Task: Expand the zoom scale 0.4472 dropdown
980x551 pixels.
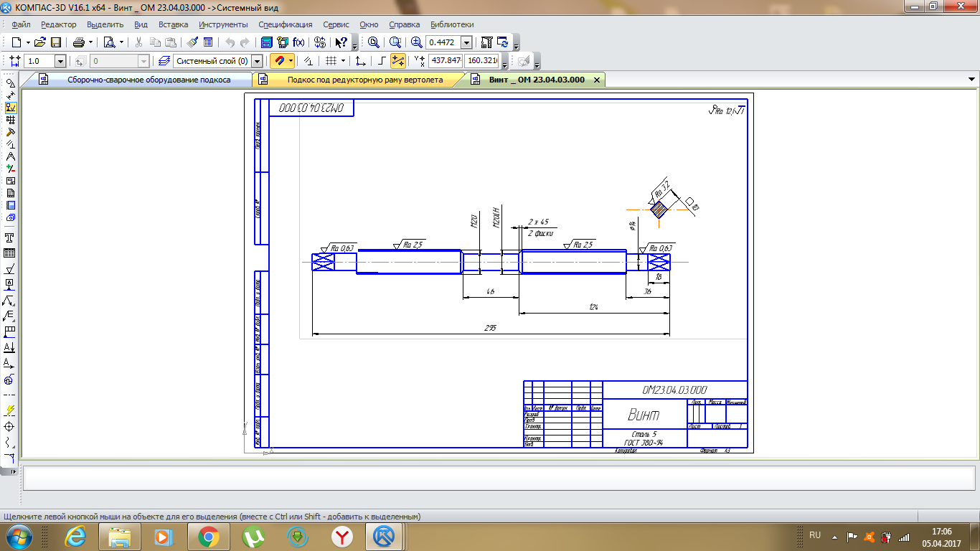Action: pyautogui.click(x=466, y=42)
